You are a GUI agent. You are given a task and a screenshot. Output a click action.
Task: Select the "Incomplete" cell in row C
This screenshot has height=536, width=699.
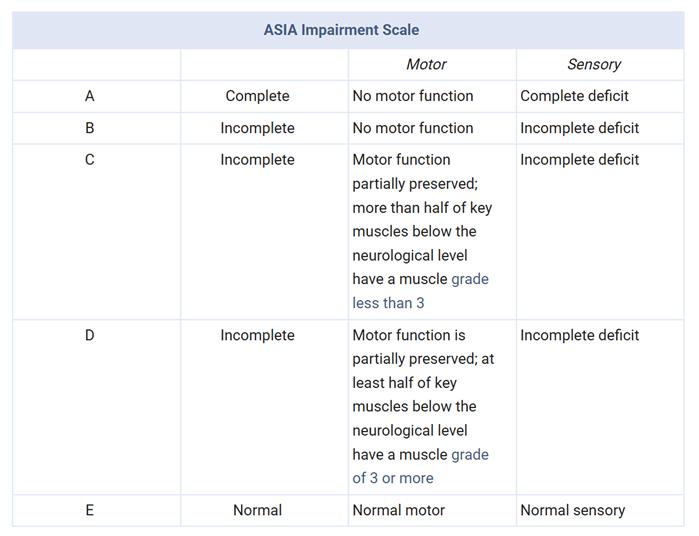(257, 160)
